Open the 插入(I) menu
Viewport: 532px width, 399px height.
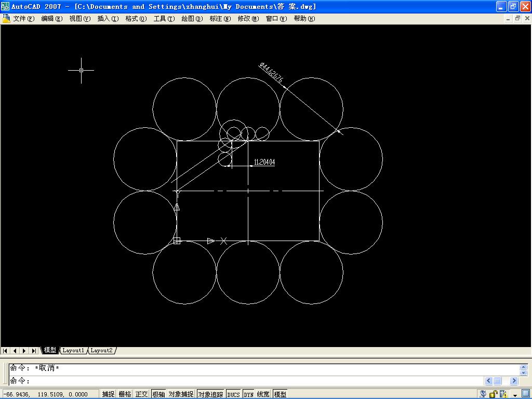(x=108, y=19)
